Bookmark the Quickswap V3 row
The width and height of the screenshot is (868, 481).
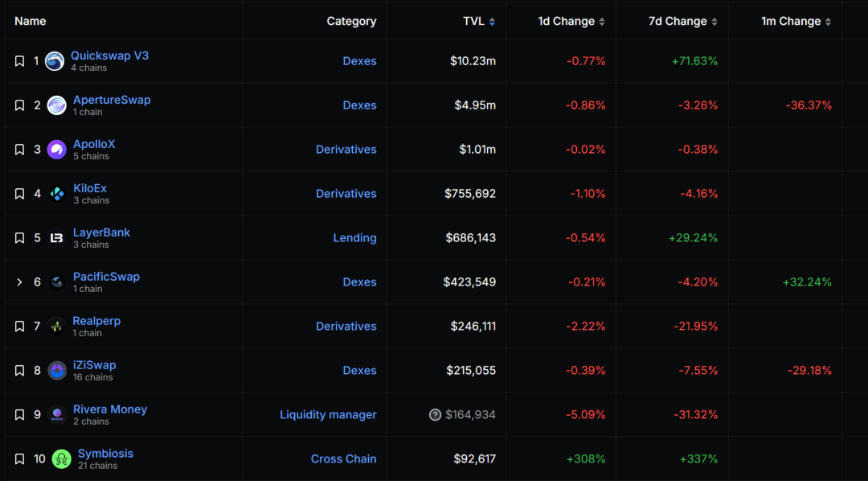pyautogui.click(x=20, y=61)
